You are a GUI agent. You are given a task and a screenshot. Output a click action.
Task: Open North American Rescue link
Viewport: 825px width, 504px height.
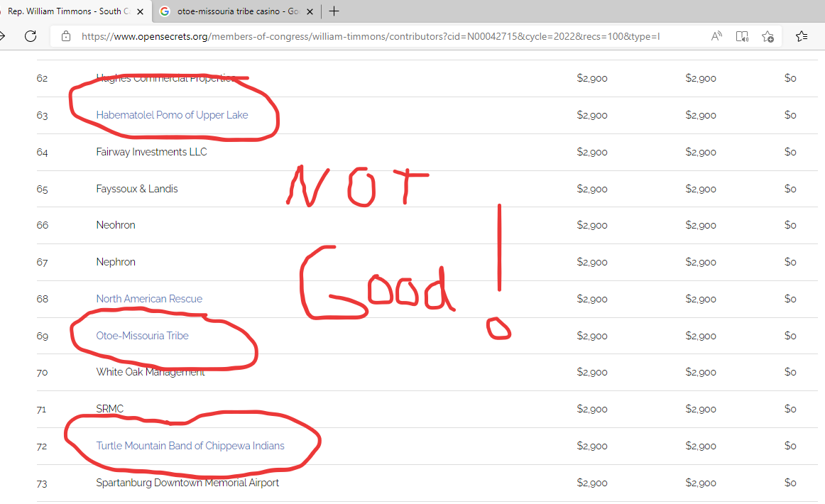tap(149, 299)
